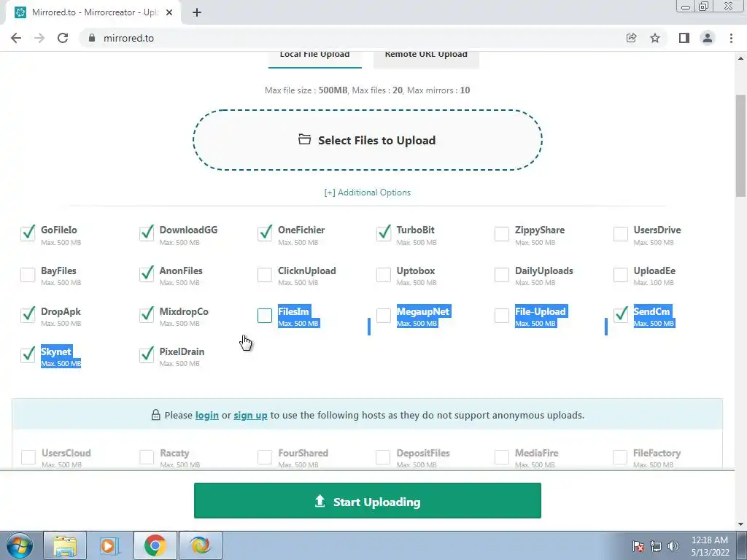Screen dimensions: 747x560
Task: Click the taskbar clock showing 12:18 AM
Action: point(710,546)
